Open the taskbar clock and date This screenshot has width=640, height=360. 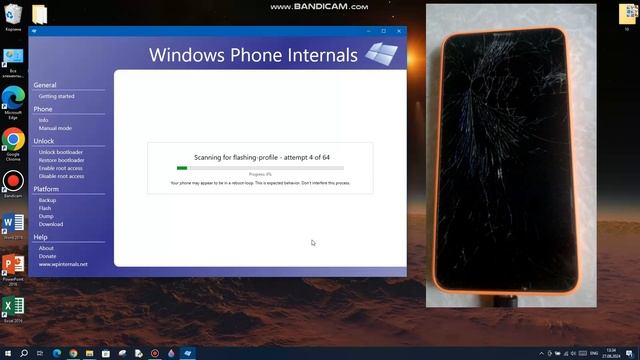tap(611, 353)
